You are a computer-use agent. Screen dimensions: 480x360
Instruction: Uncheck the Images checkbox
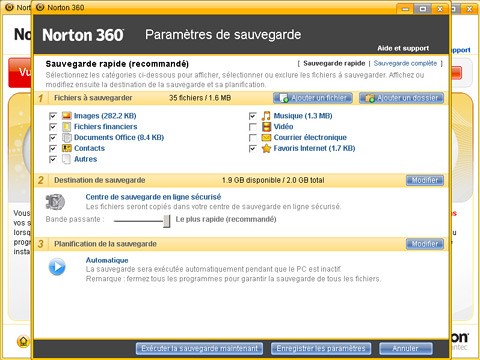53,116
